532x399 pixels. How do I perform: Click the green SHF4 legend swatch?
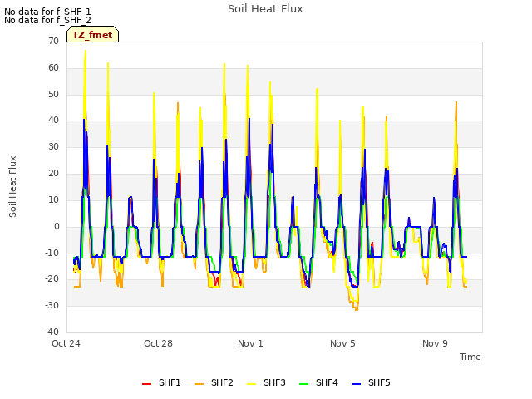coord(304,384)
